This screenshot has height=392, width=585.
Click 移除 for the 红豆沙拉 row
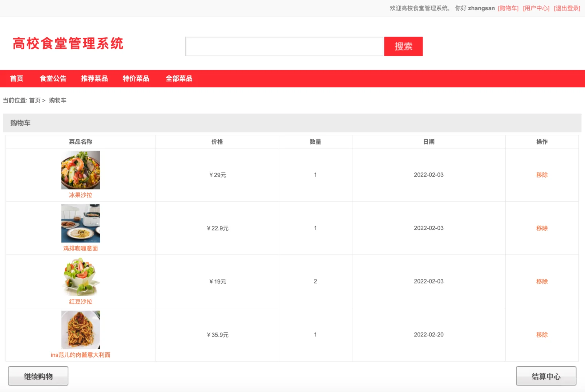[x=542, y=281]
